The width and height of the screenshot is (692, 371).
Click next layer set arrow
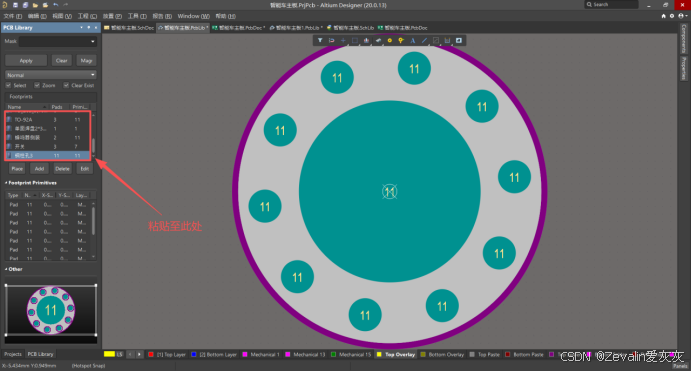coord(139,354)
